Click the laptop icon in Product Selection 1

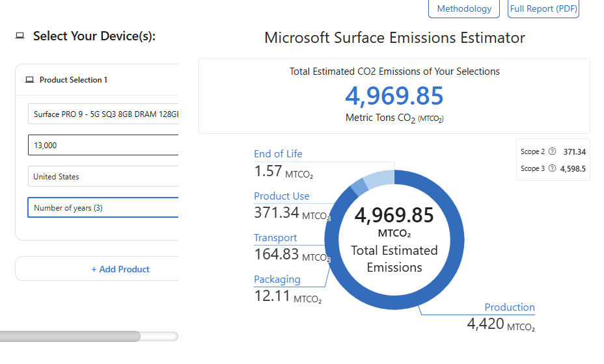pos(29,80)
